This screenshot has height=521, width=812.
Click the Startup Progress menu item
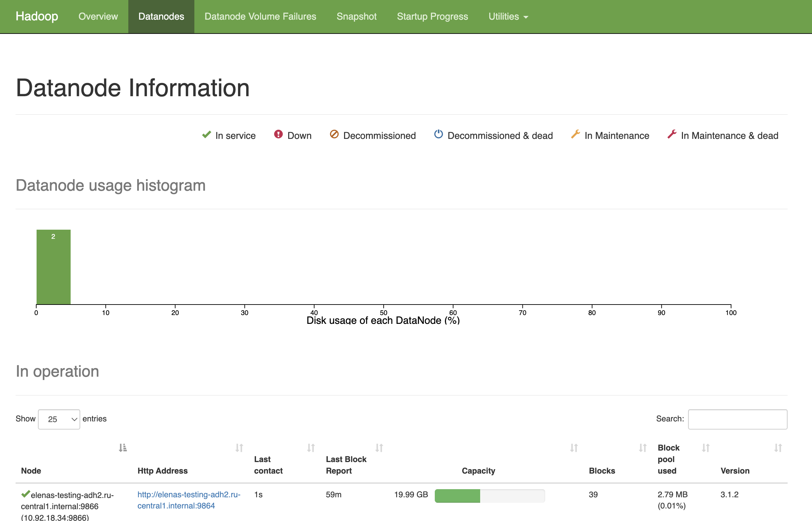coord(433,16)
